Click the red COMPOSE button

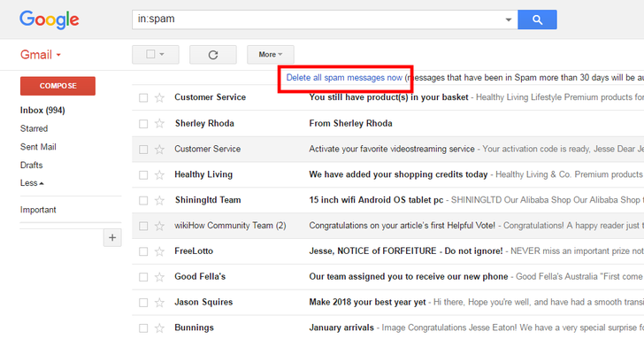click(57, 86)
